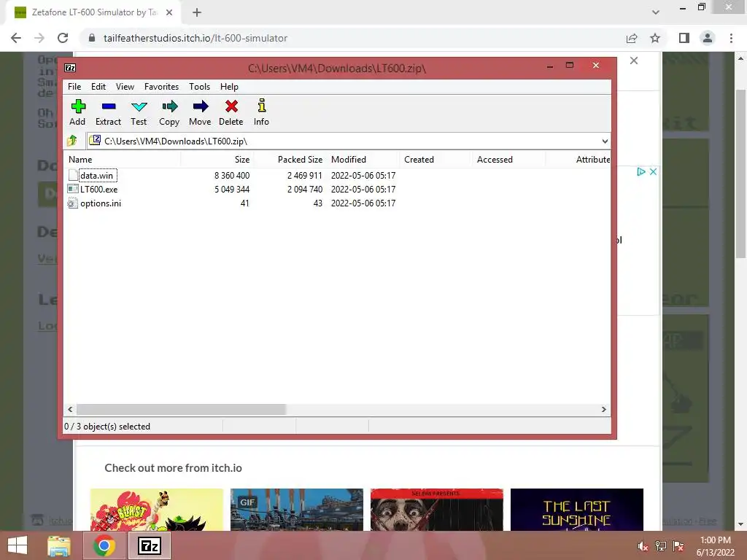Select the Zetafone LT-600 Simulator tab
The width and height of the screenshot is (747, 560).
pyautogui.click(x=94, y=13)
